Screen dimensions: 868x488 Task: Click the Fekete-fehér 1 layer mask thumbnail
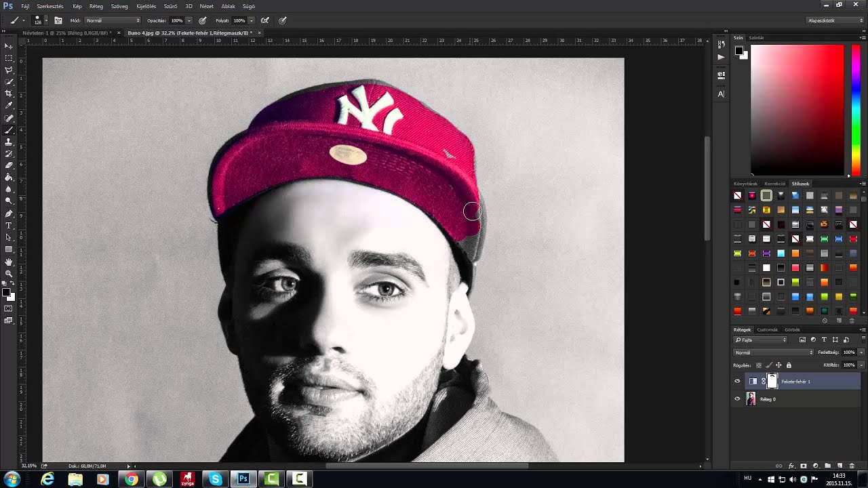point(772,382)
